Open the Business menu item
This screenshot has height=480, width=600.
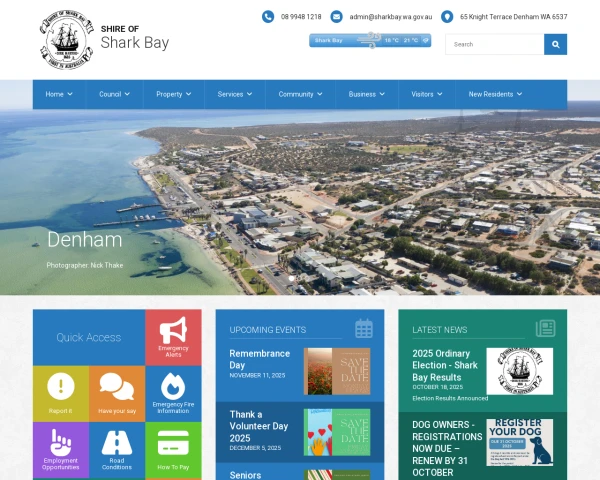click(x=362, y=94)
